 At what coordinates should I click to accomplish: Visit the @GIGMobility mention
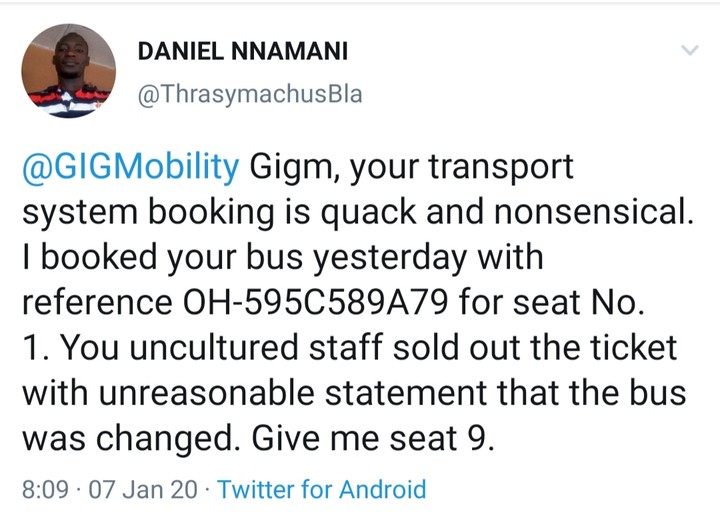pyautogui.click(x=130, y=166)
